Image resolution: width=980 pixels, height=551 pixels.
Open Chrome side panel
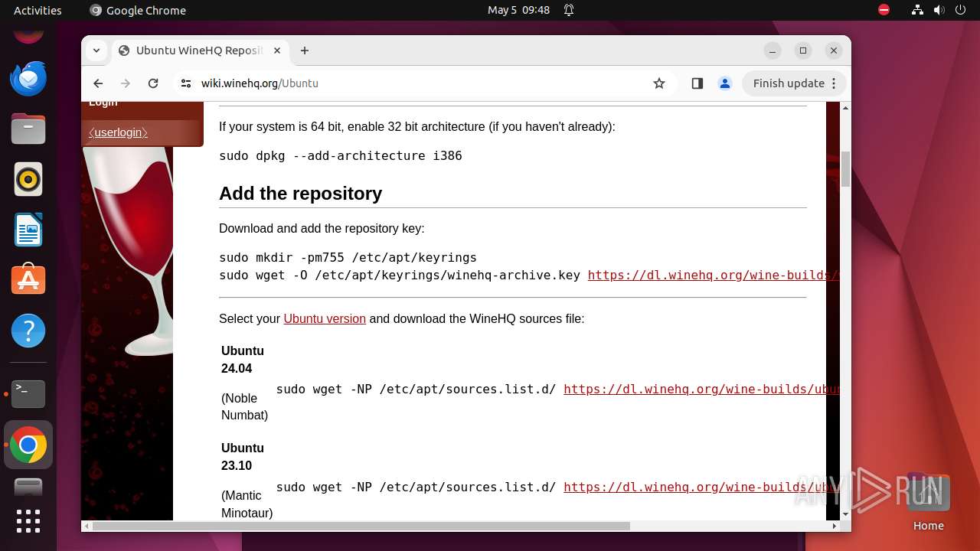click(x=697, y=83)
